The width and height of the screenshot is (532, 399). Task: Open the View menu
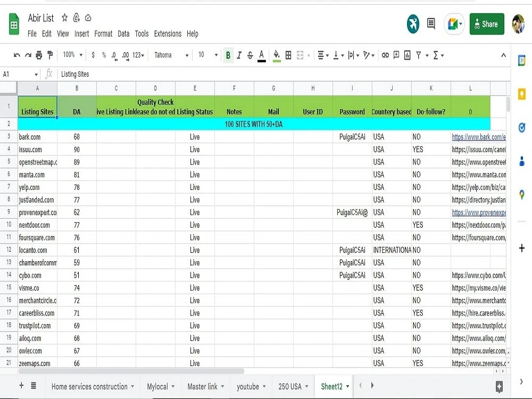(63, 34)
